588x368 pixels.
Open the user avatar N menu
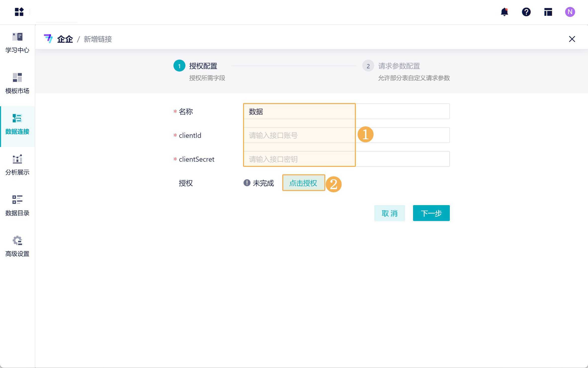[x=570, y=12]
